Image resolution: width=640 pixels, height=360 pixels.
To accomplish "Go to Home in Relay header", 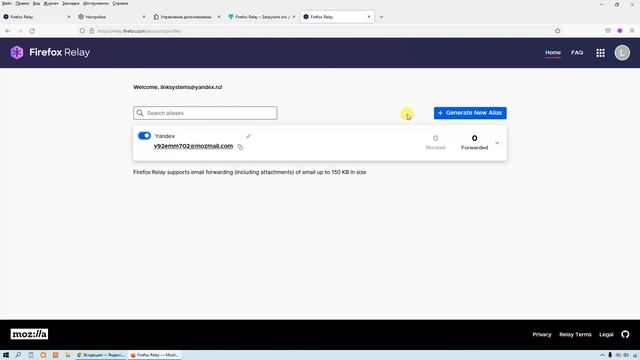I will (x=553, y=53).
